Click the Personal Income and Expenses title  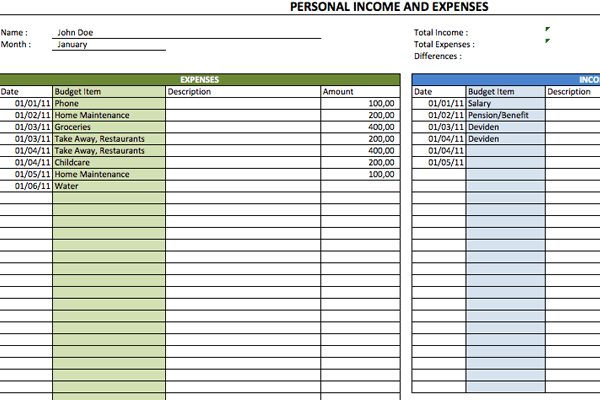389,8
